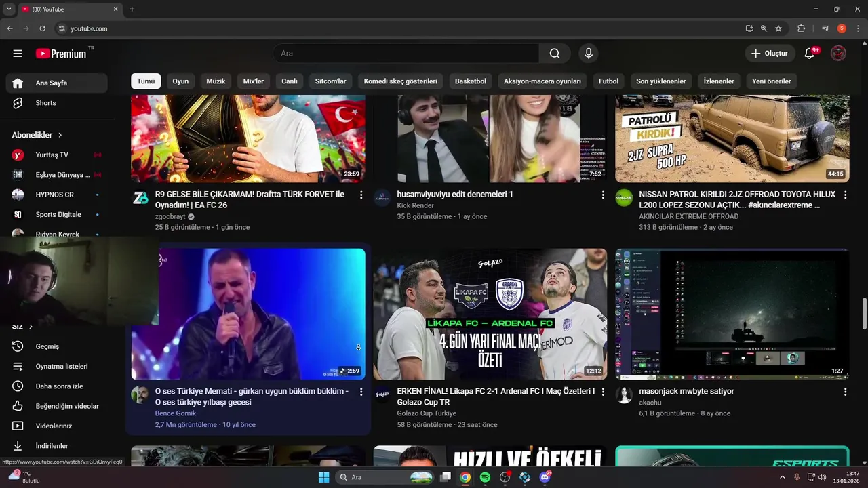Select the Müzik filter chip

[x=216, y=81]
